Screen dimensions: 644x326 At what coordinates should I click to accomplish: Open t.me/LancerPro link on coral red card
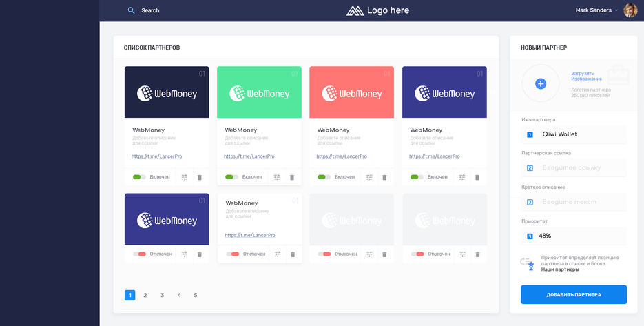[342, 156]
